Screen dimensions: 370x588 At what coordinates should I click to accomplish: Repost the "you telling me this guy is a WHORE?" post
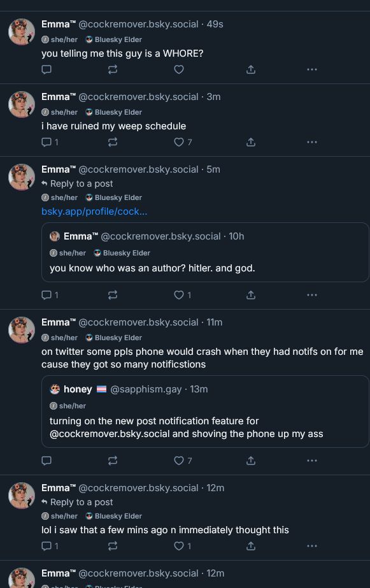[113, 70]
